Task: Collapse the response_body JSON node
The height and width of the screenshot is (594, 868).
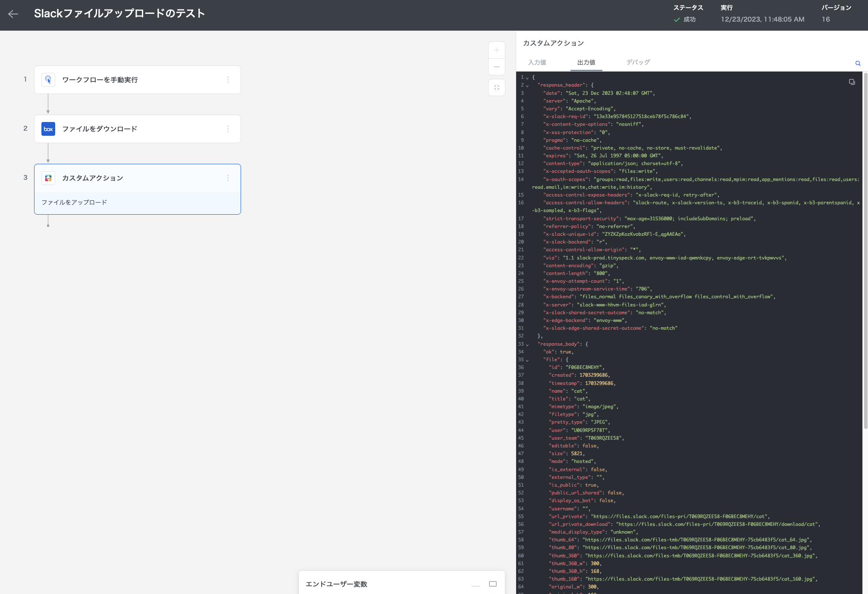Action: pyautogui.click(x=527, y=345)
